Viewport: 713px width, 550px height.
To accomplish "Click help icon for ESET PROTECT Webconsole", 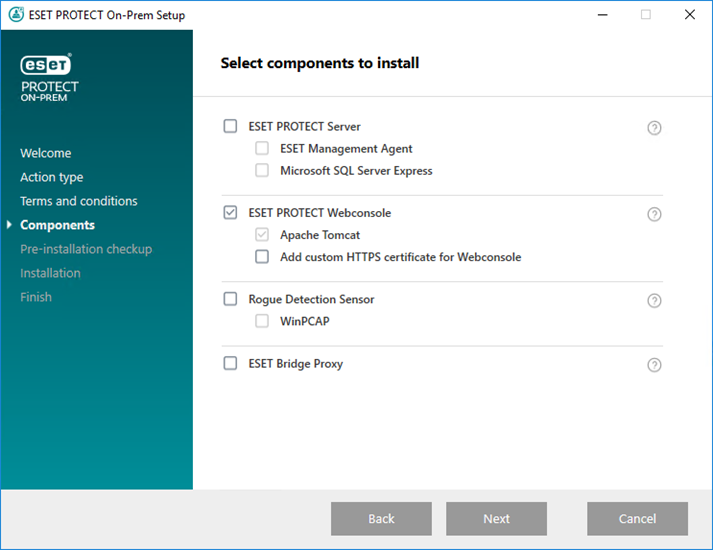I will 654,214.
